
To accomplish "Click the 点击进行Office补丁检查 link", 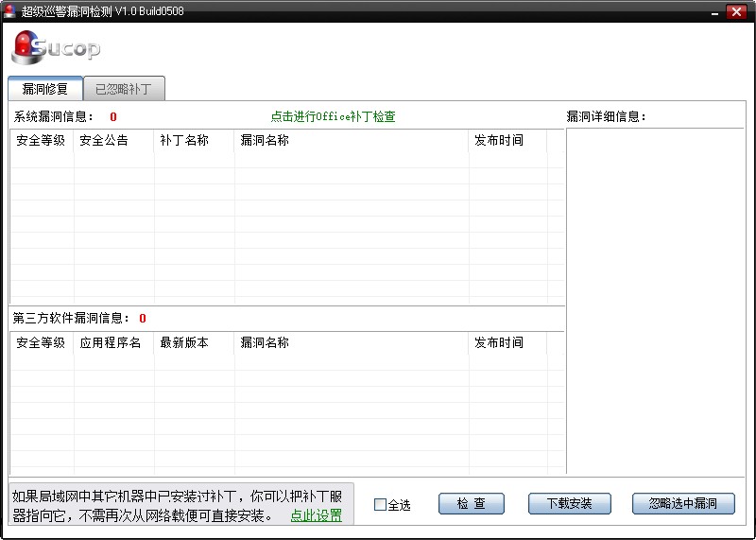I will pyautogui.click(x=333, y=117).
